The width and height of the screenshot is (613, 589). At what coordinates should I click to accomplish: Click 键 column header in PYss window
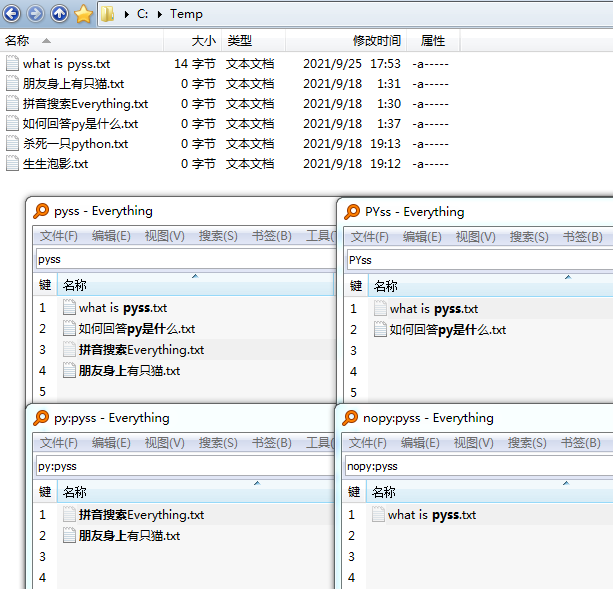tap(356, 286)
